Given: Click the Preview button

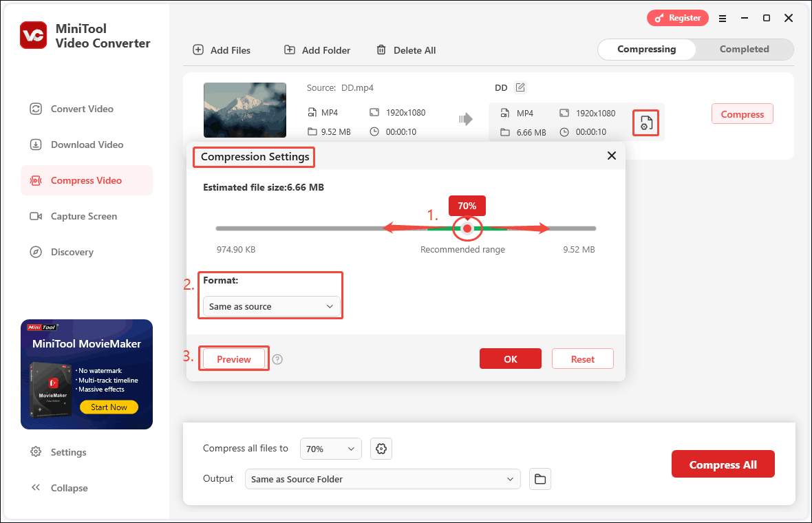Looking at the screenshot, I should point(233,359).
